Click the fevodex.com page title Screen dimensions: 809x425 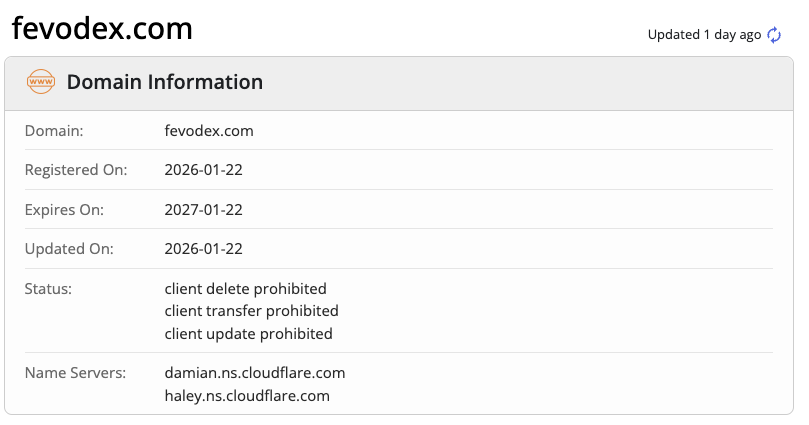click(102, 29)
